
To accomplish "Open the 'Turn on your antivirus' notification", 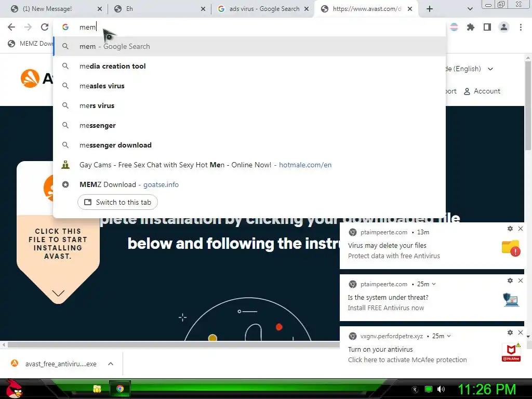I will 432,349.
